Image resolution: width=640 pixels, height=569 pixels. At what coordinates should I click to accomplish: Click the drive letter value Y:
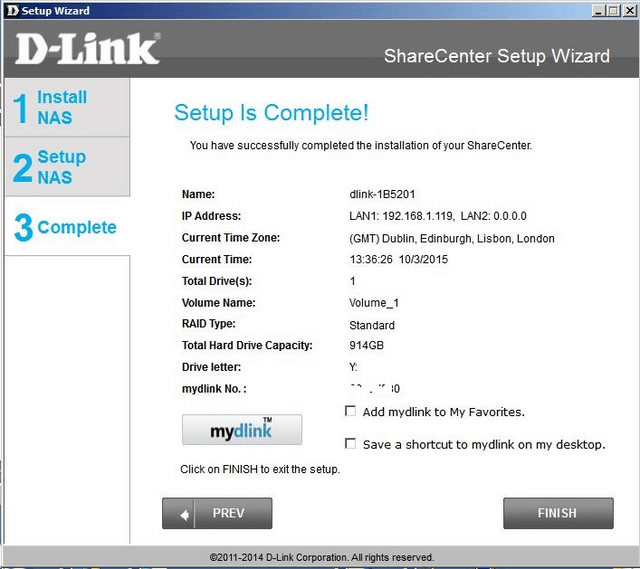click(x=353, y=367)
